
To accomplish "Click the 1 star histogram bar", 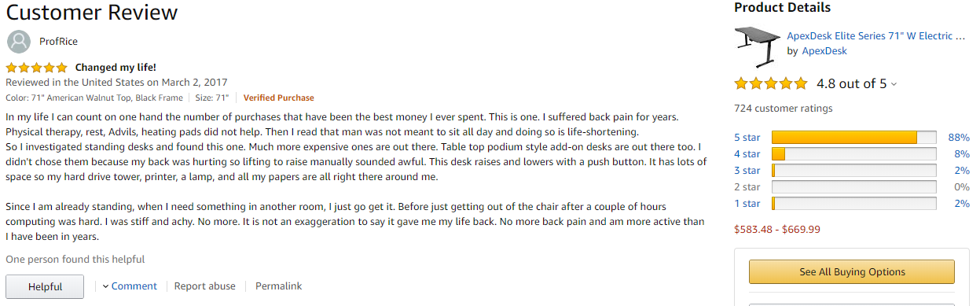I will point(854,204).
